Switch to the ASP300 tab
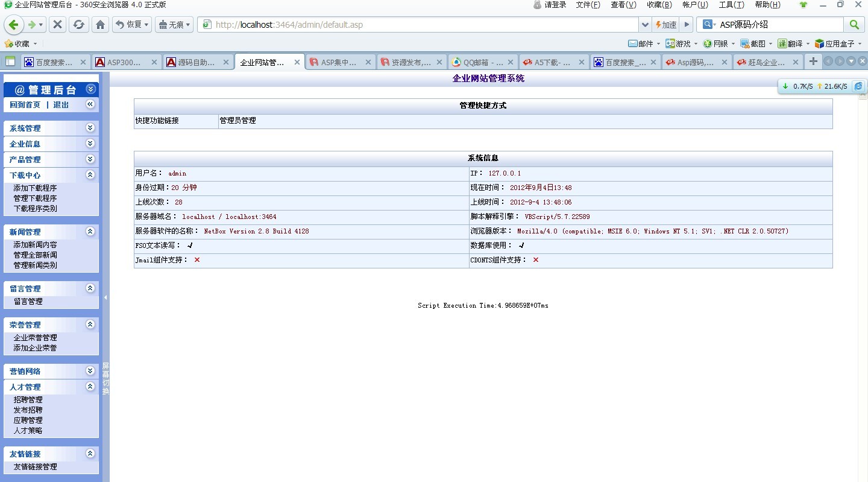 [x=126, y=62]
